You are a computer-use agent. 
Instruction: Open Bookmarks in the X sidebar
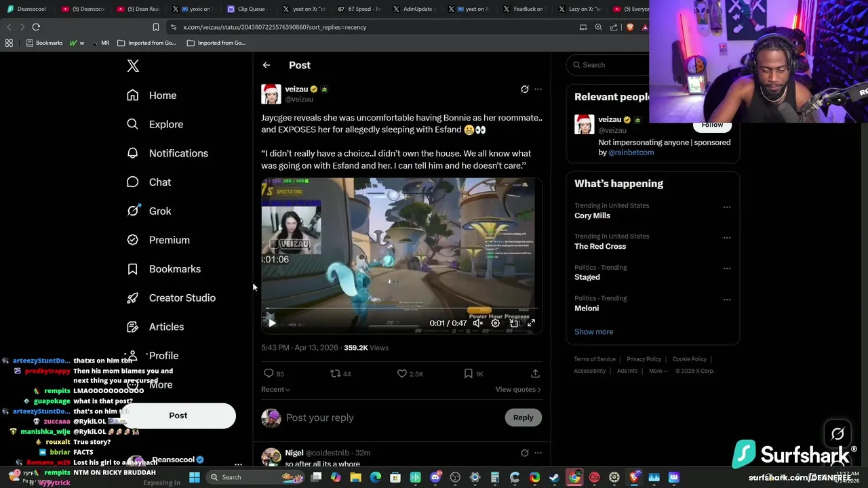click(164, 269)
